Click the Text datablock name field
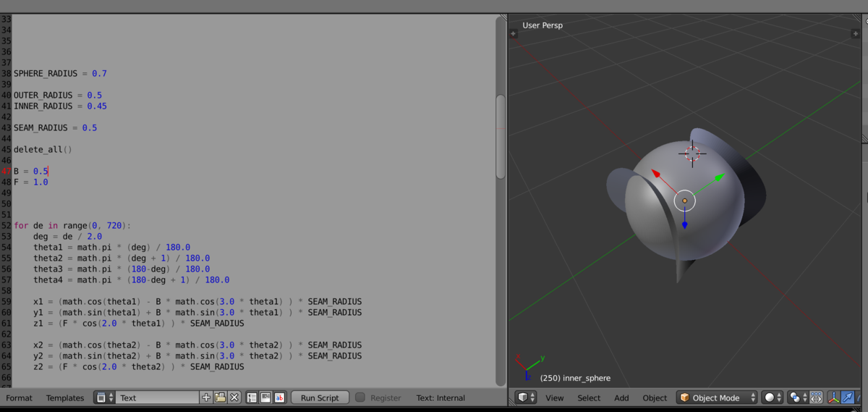 [x=158, y=398]
